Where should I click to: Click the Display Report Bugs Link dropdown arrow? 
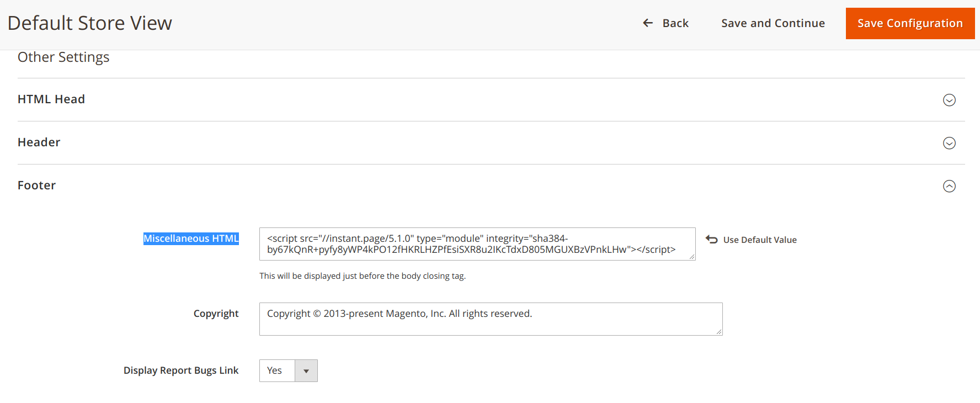point(306,371)
